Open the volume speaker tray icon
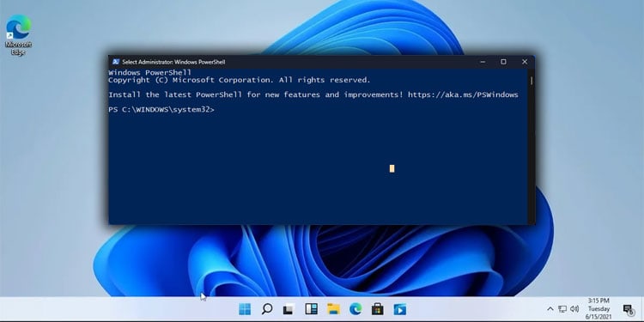 (574, 309)
